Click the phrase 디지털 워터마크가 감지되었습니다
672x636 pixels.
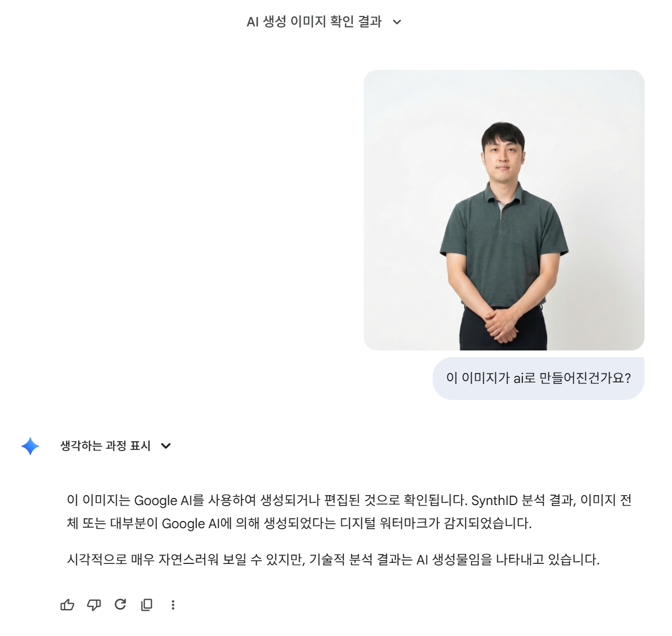[x=436, y=523]
